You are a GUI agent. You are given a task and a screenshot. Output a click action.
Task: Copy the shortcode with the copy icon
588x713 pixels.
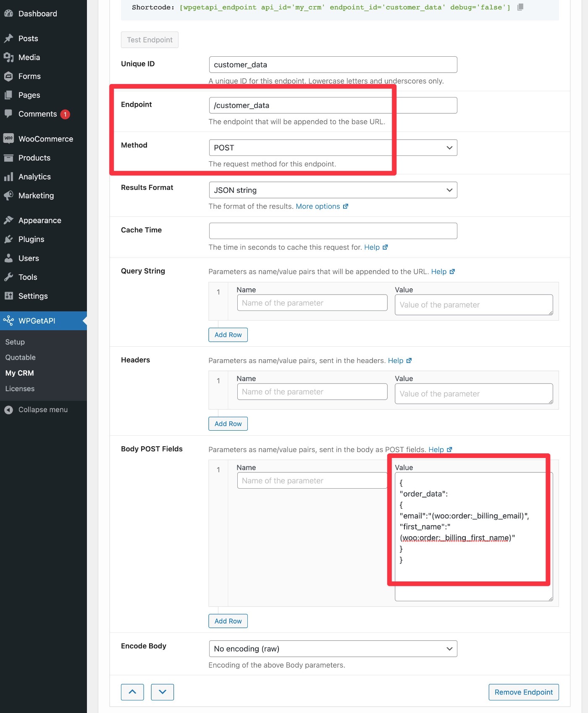(520, 7)
